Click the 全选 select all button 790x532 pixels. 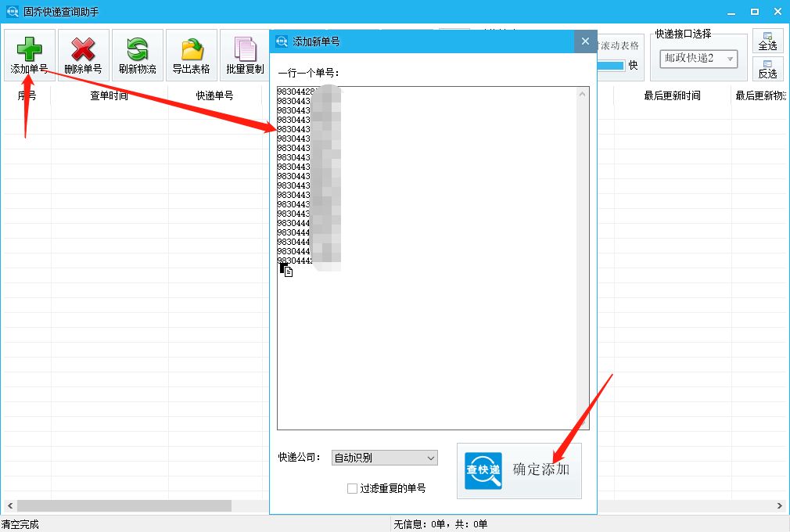[x=767, y=41]
